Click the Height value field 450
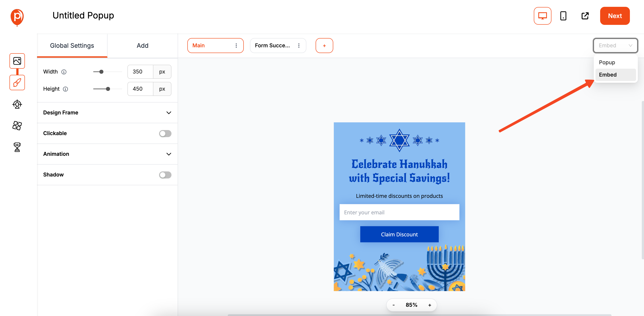The width and height of the screenshot is (644, 316). pyautogui.click(x=140, y=89)
